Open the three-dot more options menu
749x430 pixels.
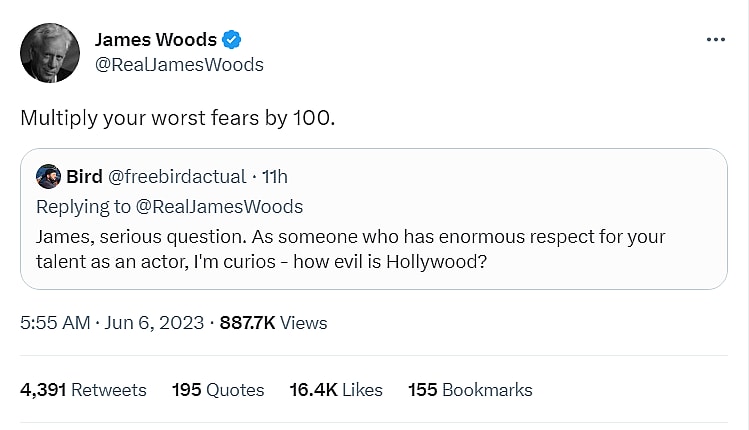(x=715, y=39)
